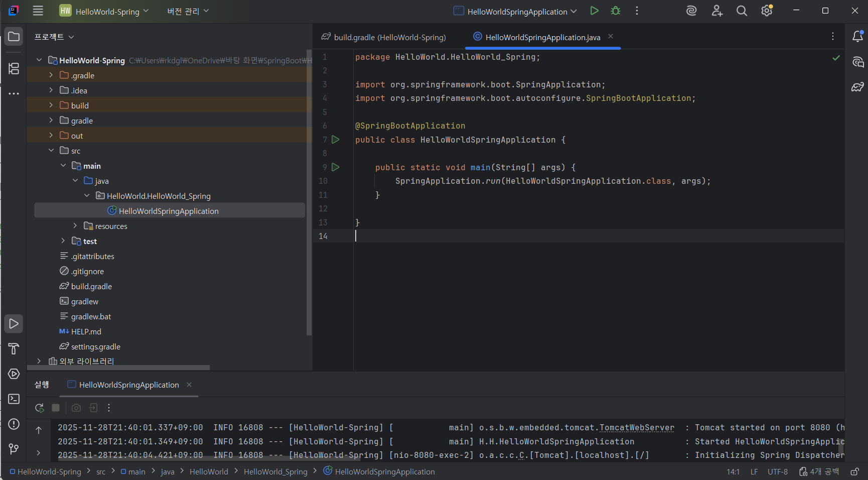Image resolution: width=868 pixels, height=480 pixels.
Task: Click the gutter run icon beside the main method
Action: click(336, 167)
